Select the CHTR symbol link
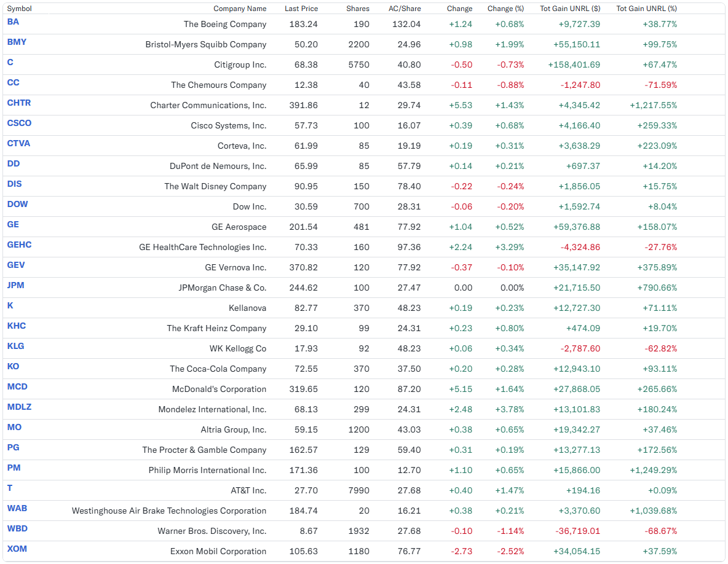This screenshot has width=728, height=564. click(x=19, y=103)
